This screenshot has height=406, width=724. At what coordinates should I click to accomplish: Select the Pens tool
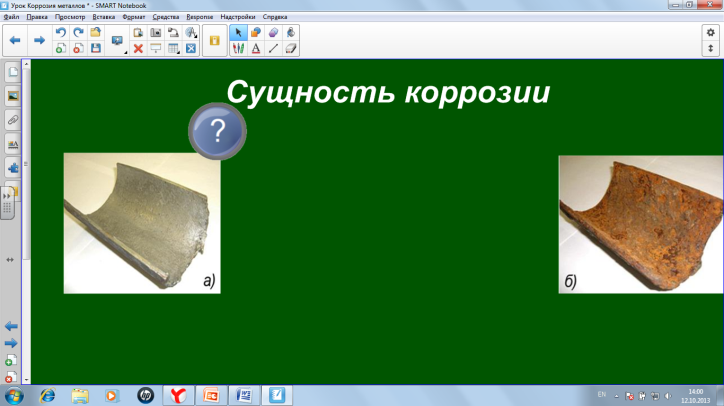coord(238,48)
